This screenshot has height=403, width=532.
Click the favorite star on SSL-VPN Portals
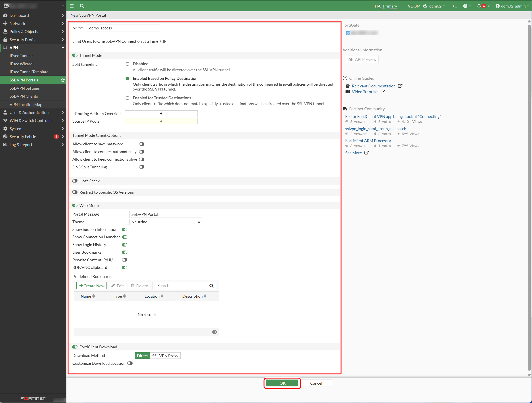pyautogui.click(x=63, y=80)
